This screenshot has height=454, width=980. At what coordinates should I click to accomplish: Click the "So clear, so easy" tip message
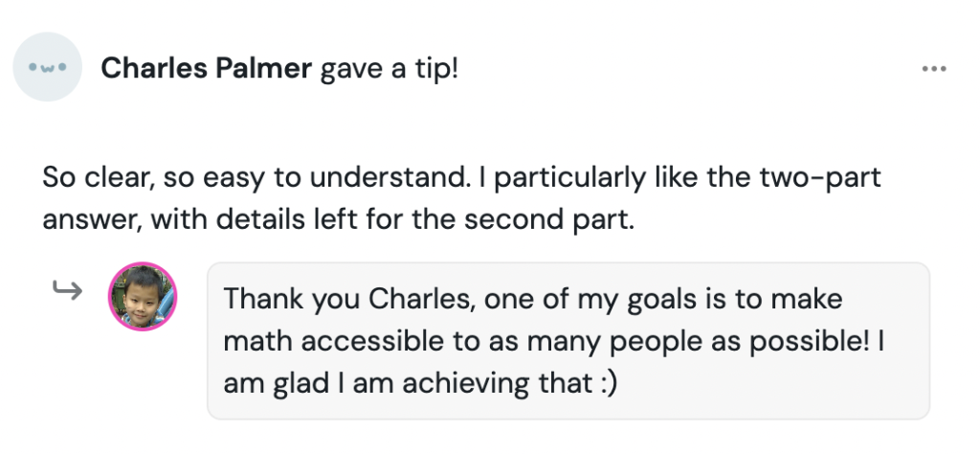tap(153, 177)
